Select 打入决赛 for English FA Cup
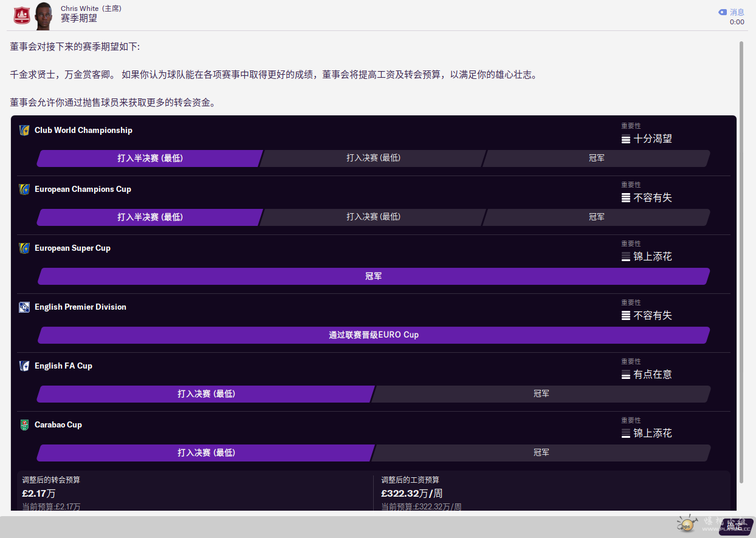756x538 pixels. 205,394
